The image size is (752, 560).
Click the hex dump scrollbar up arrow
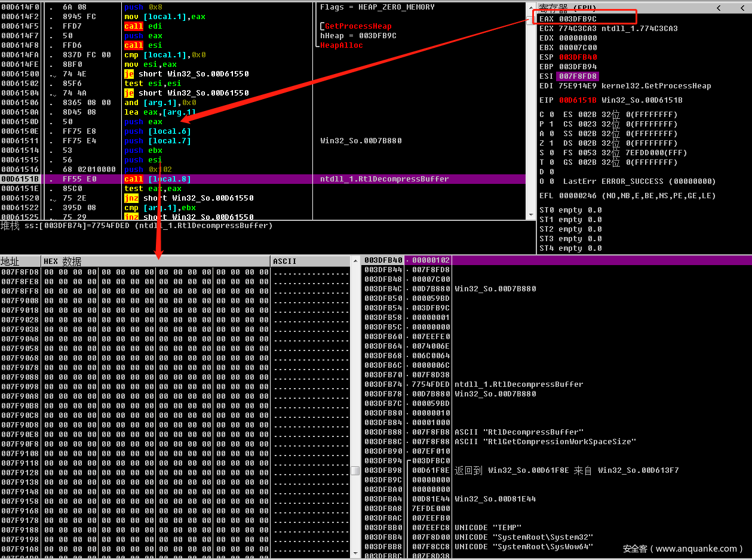pyautogui.click(x=355, y=261)
